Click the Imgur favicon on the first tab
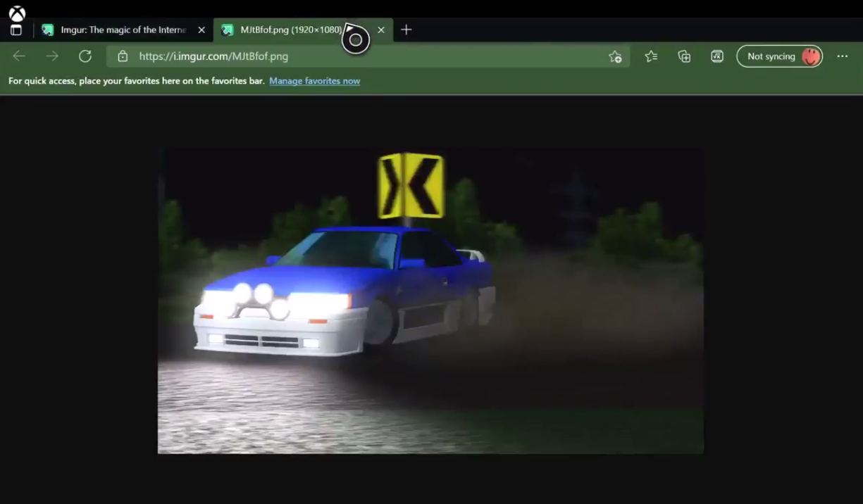Viewport: 863px width, 504px height. click(x=47, y=30)
